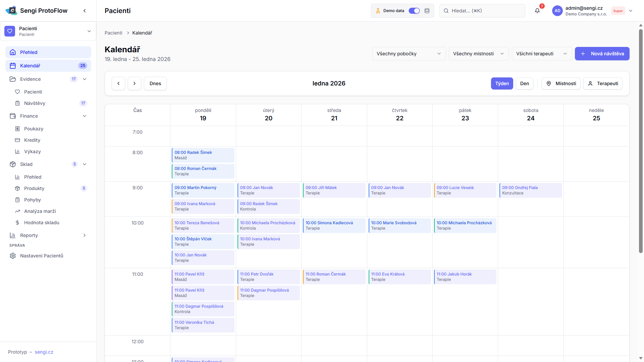Switch to the Den view tab
This screenshot has height=362, width=644.
point(524,83)
